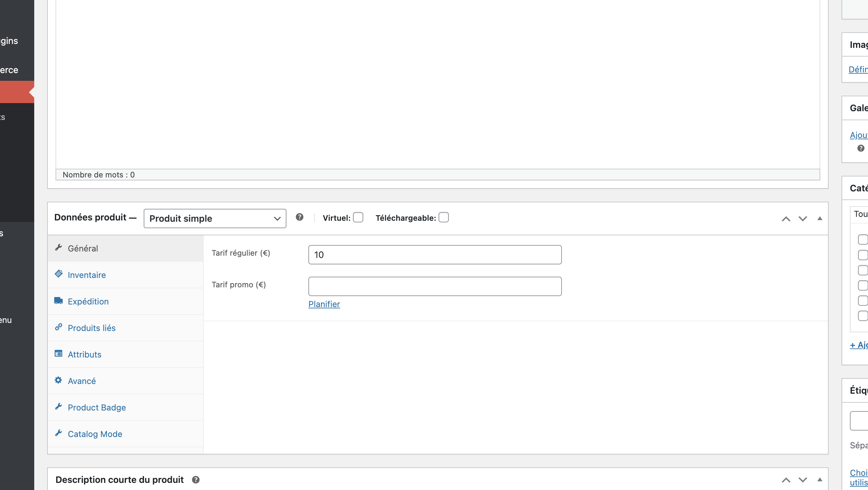Move Description courte panel up with chevron
868x490 pixels.
pos(786,480)
